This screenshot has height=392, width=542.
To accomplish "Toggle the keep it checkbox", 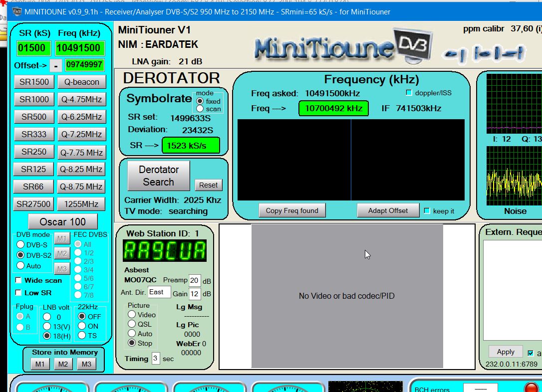I will [427, 210].
